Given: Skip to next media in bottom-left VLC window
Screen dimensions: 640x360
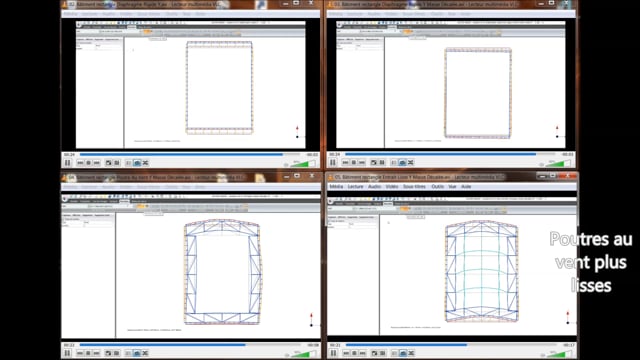Looking at the screenshot, I should (x=97, y=353).
